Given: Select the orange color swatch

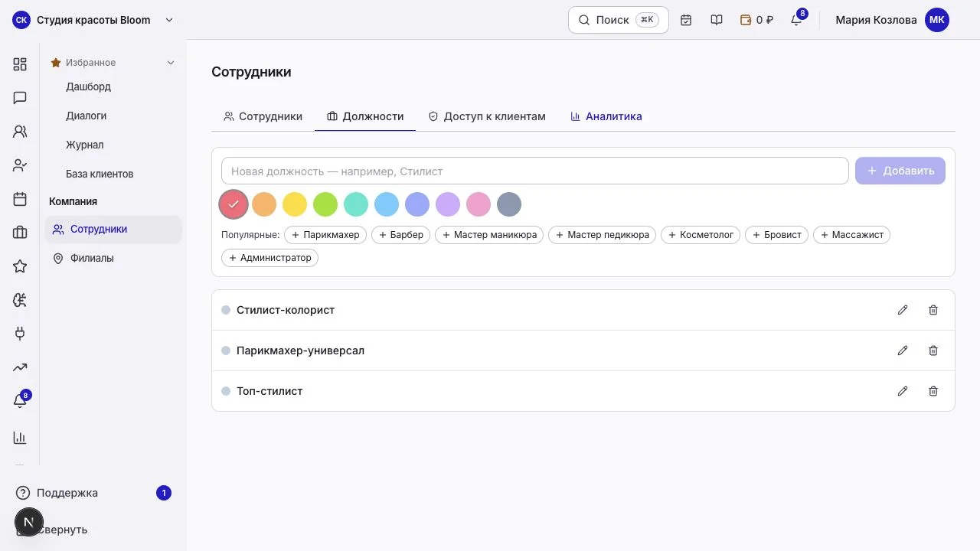Looking at the screenshot, I should click(264, 204).
